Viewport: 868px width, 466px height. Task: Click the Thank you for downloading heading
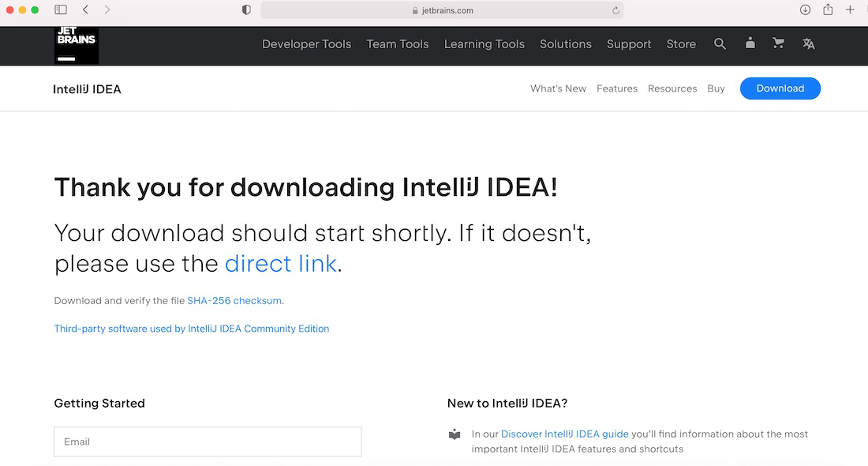(305, 187)
